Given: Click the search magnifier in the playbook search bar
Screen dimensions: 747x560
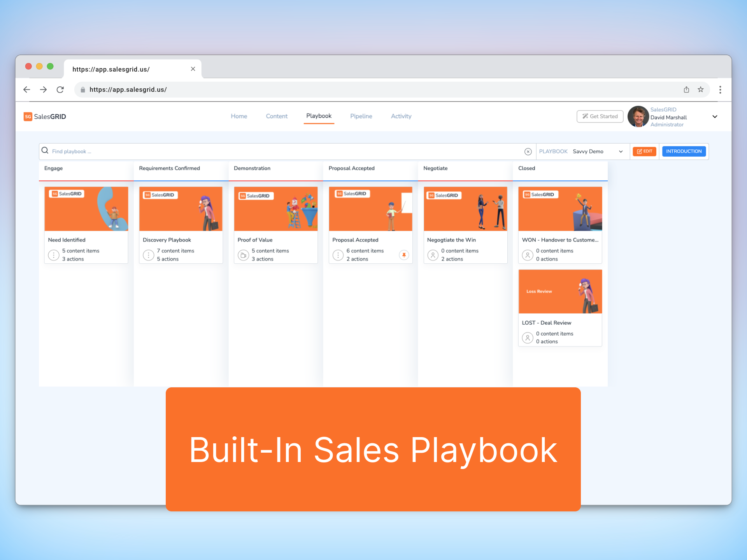Looking at the screenshot, I should click(45, 151).
